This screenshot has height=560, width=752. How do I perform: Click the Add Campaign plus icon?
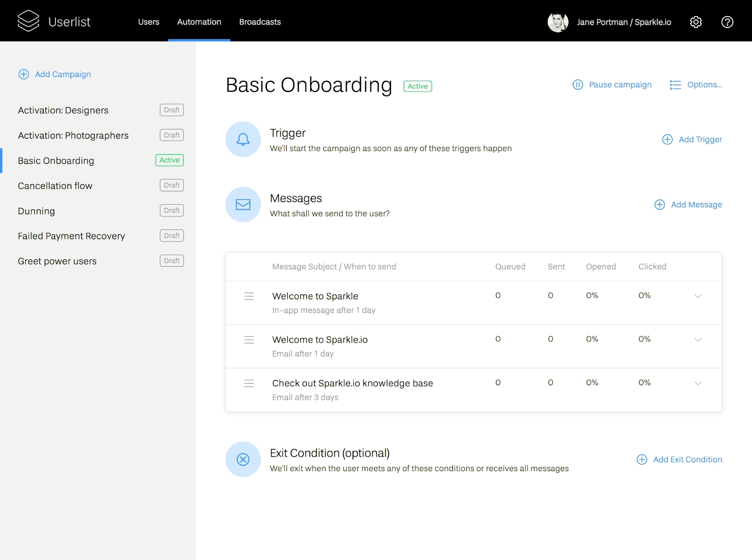(23, 74)
